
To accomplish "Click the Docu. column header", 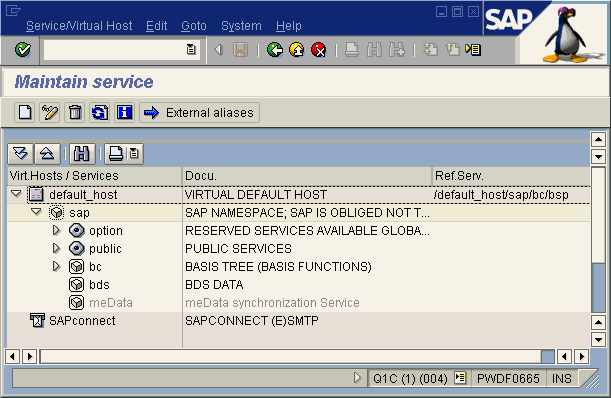I will coord(307,176).
